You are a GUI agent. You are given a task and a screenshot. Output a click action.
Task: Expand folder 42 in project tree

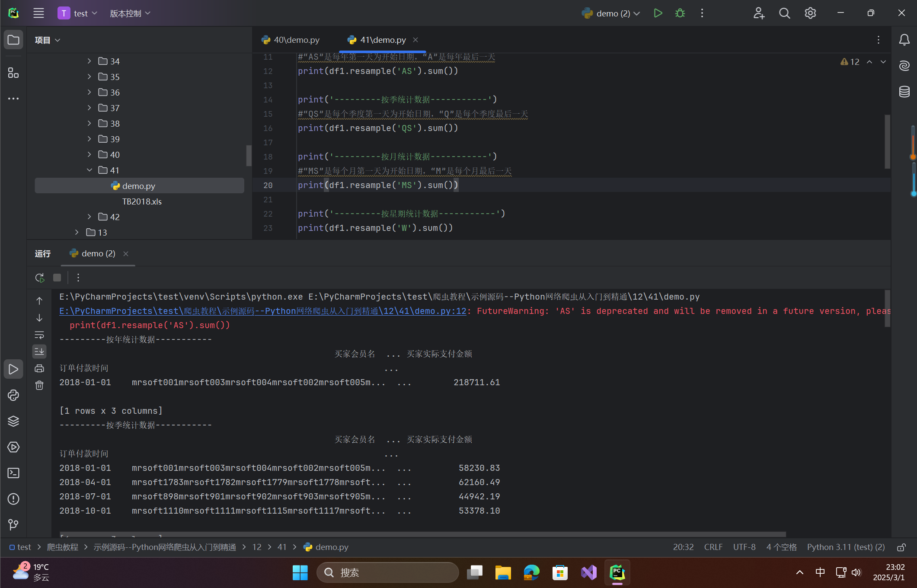coord(89,217)
